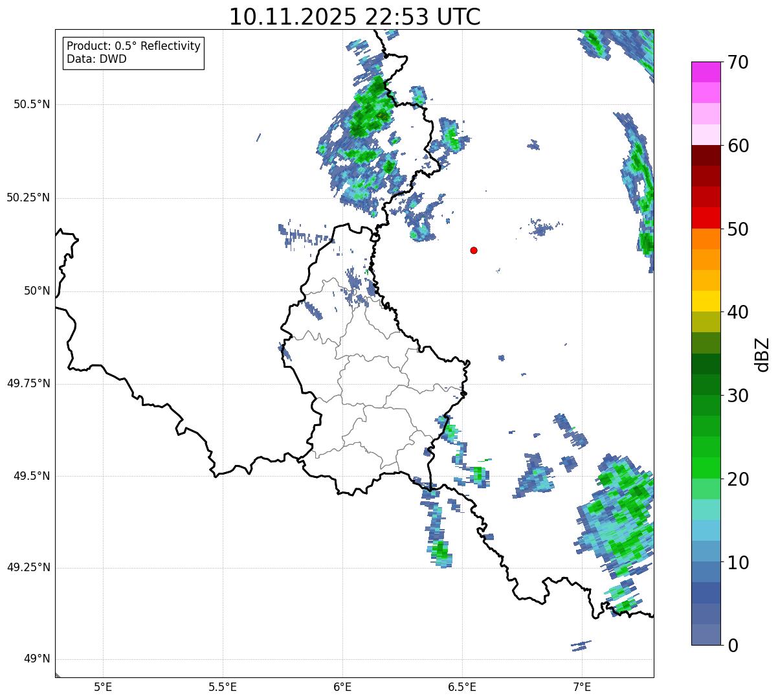
Task: Click the "50°N" latitude tick label
Action: (x=37, y=291)
